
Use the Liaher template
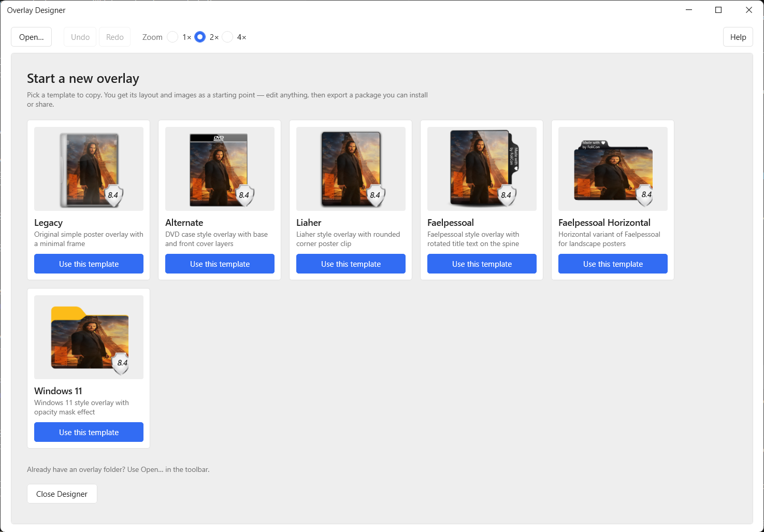[351, 264]
